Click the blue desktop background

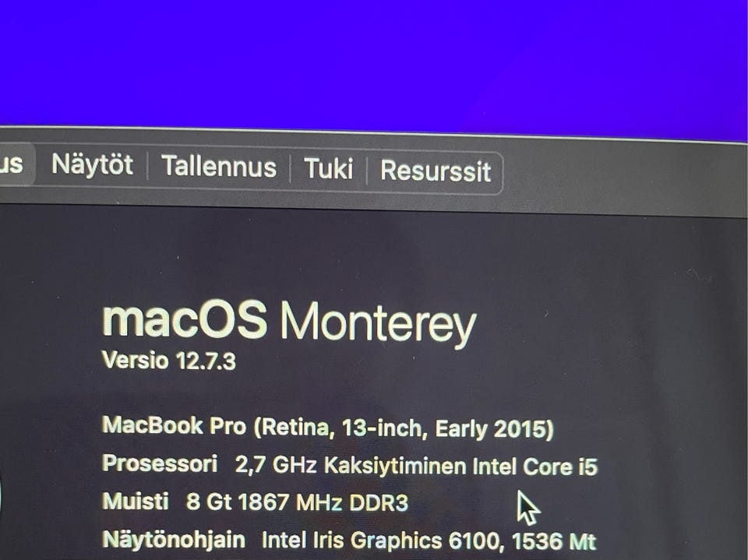[x=374, y=62]
